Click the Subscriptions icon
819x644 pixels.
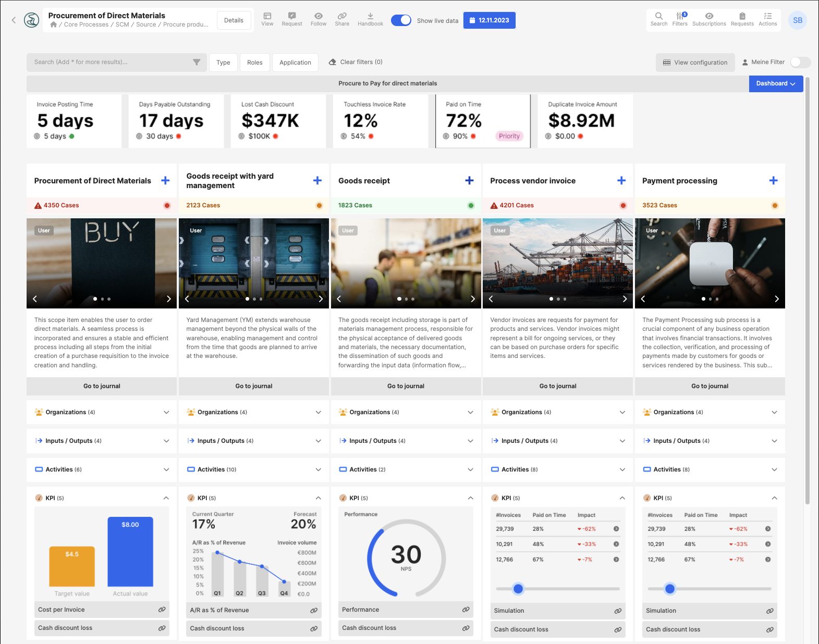709,16
